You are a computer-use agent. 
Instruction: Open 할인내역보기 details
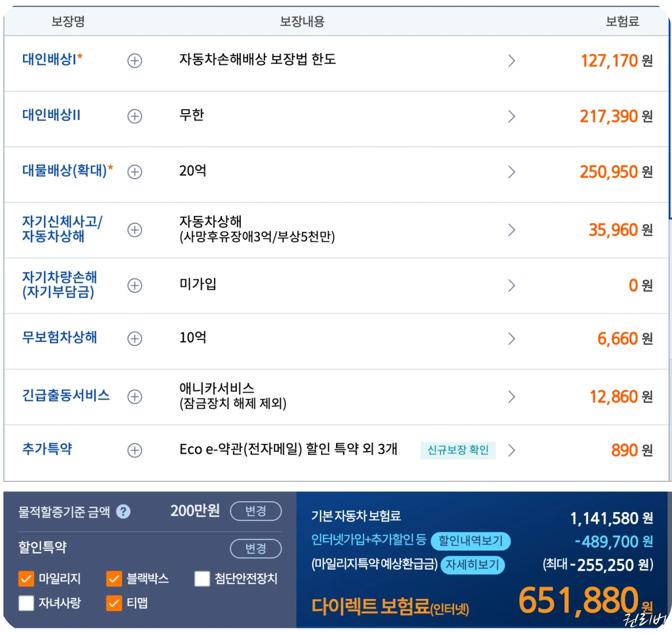point(471,541)
